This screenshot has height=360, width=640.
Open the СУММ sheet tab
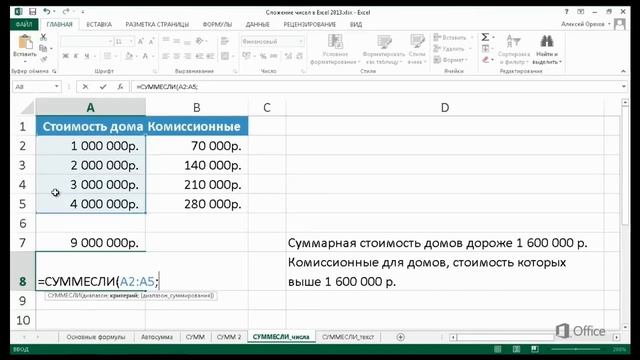coord(195,337)
